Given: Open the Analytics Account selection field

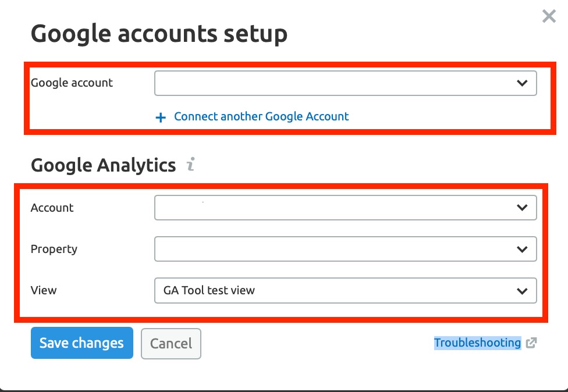Looking at the screenshot, I should coord(346,208).
